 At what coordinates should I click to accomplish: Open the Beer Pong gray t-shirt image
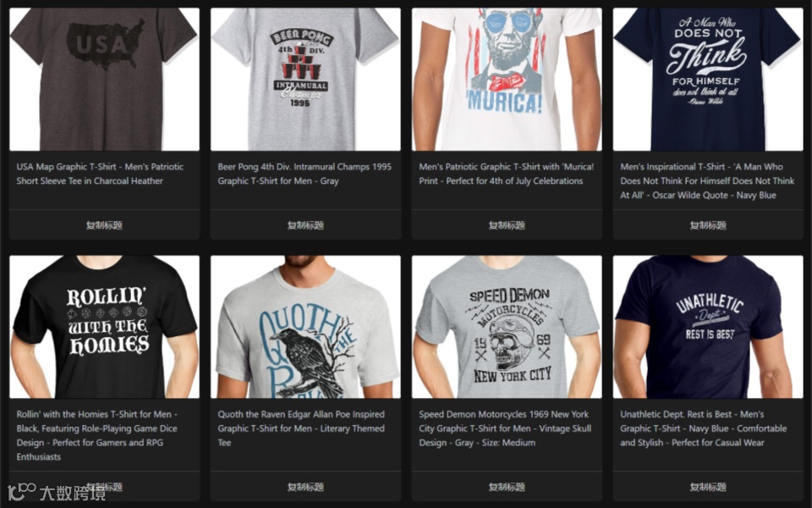tap(305, 80)
